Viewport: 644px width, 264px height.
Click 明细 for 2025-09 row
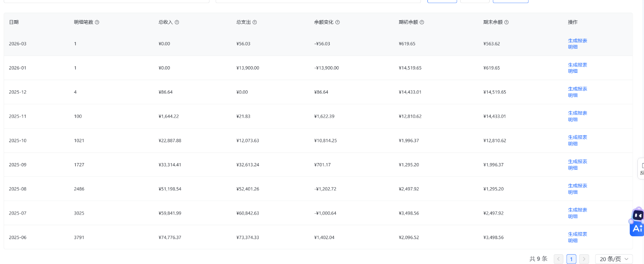573,168
